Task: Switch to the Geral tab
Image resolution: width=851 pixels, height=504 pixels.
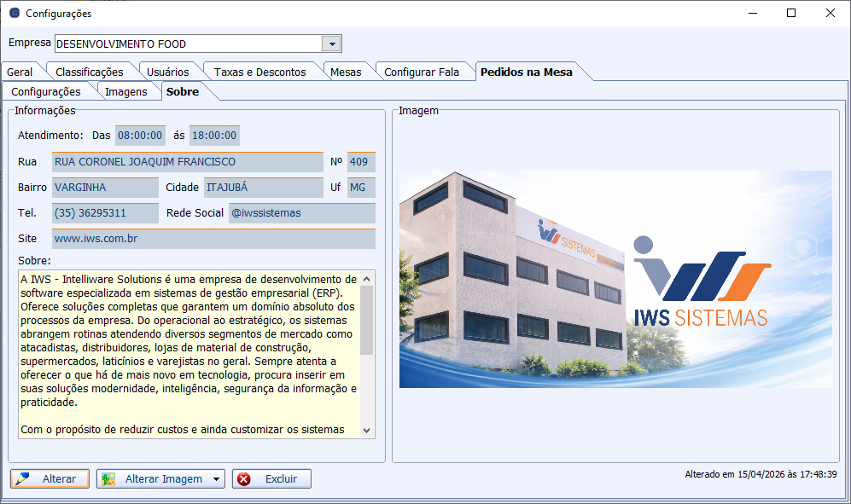Action: [20, 72]
